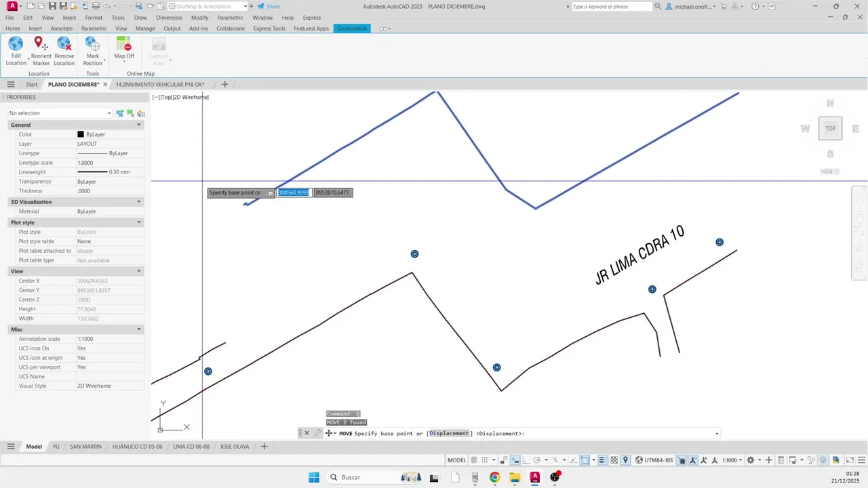Image resolution: width=868 pixels, height=488 pixels.
Task: Switch to the SAN MARTIN layout tab
Action: point(86,447)
